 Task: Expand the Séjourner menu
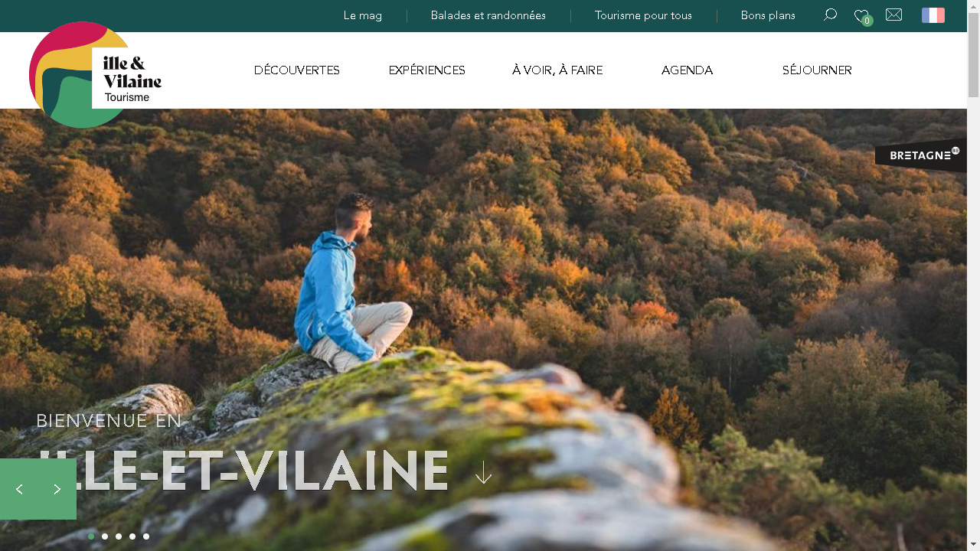click(817, 70)
